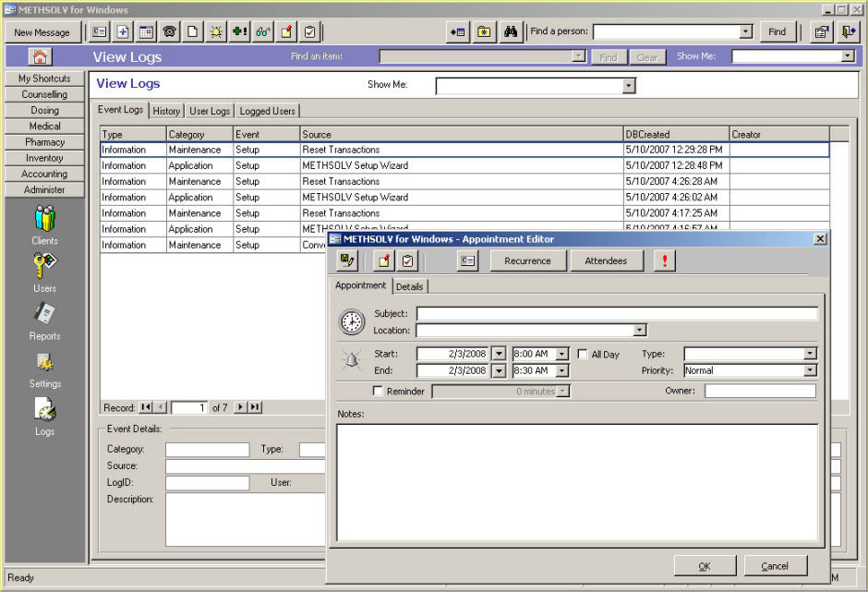868x592 pixels.
Task: Expand the Location dropdown
Action: point(639,330)
